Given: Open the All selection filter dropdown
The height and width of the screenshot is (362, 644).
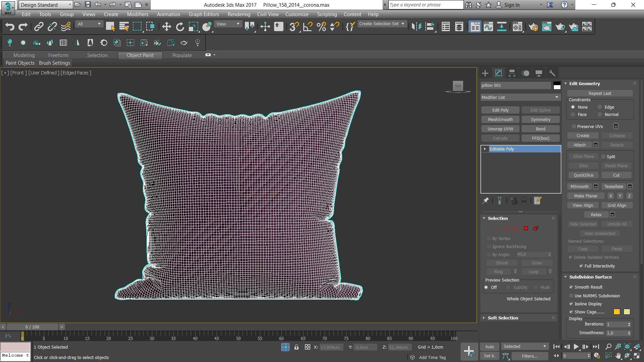Looking at the screenshot, I should click(89, 24).
